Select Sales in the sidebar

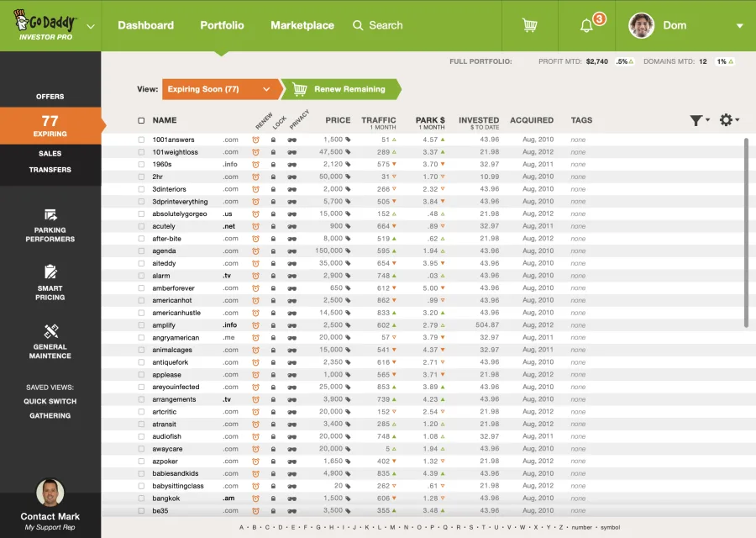pos(50,154)
